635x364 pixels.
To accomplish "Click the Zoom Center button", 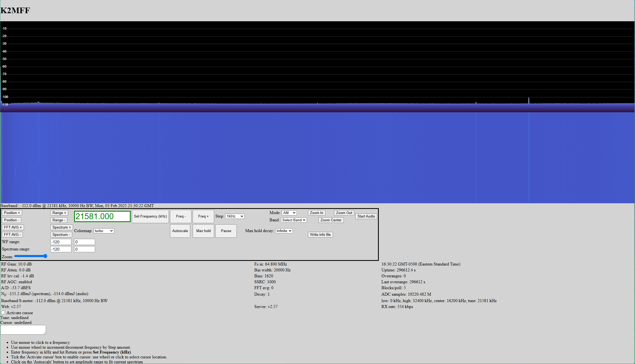I will click(x=331, y=220).
